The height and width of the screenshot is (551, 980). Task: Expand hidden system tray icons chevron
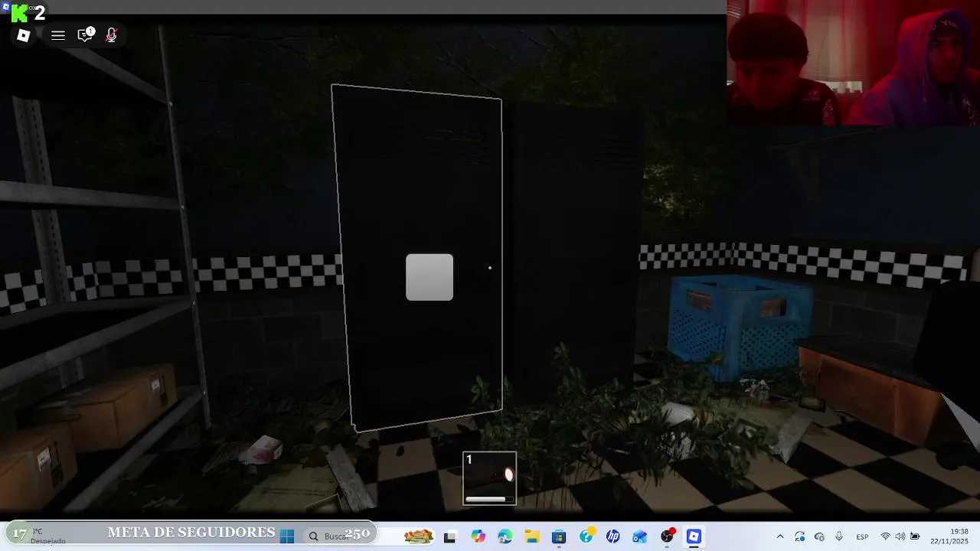coord(780,536)
